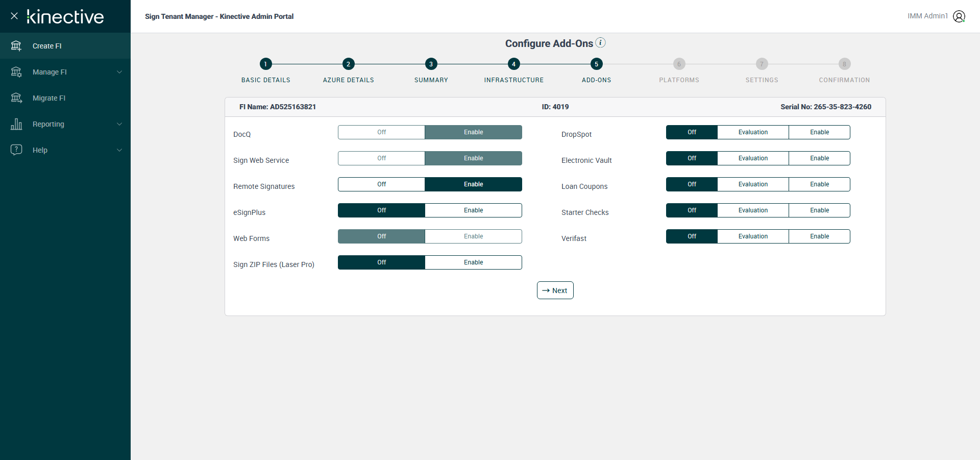Viewport: 980px width, 460px height.
Task: Go to step 3 circle Summary
Action: point(431,64)
